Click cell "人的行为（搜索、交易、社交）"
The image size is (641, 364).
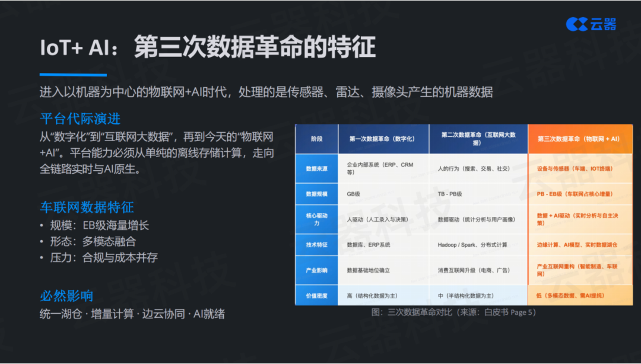tap(478, 168)
